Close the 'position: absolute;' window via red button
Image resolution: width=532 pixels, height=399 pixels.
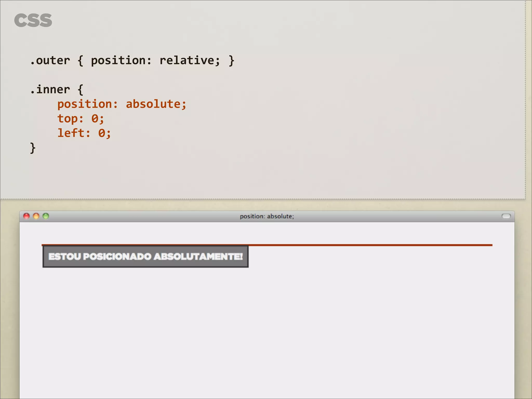(x=26, y=216)
